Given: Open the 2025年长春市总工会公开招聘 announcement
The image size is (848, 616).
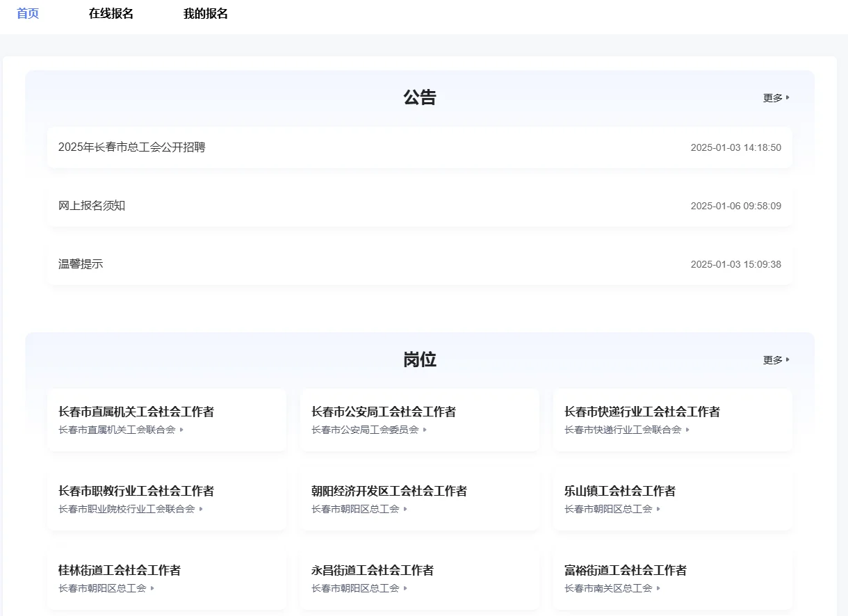Looking at the screenshot, I should pos(132,147).
